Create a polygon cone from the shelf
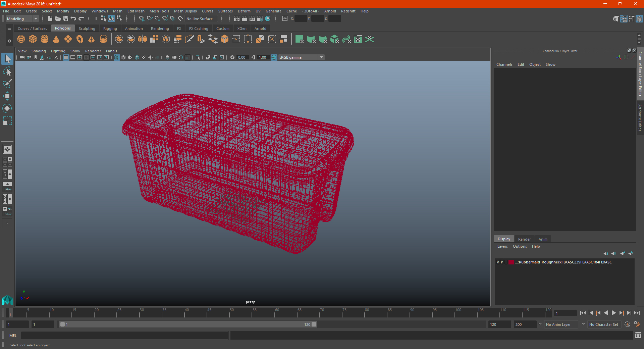Image resolution: width=644 pixels, height=349 pixels. (56, 39)
